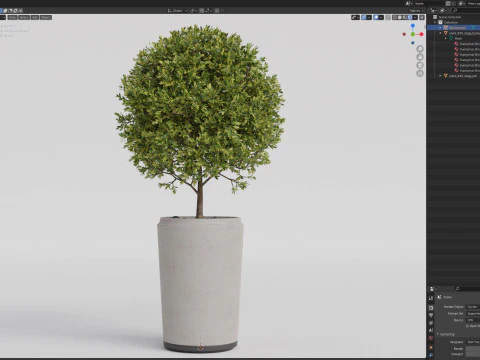Open the overlays settings dropdown arrow

(381, 17)
